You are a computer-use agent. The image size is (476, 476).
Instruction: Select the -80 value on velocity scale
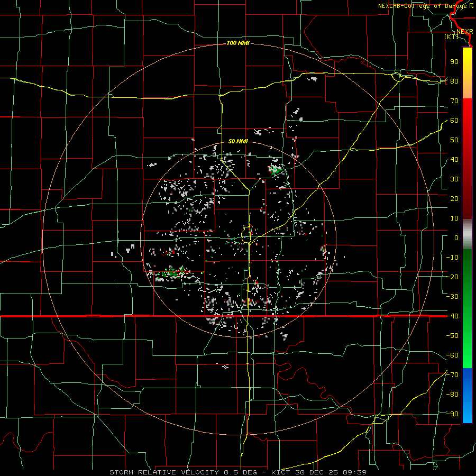(452, 395)
